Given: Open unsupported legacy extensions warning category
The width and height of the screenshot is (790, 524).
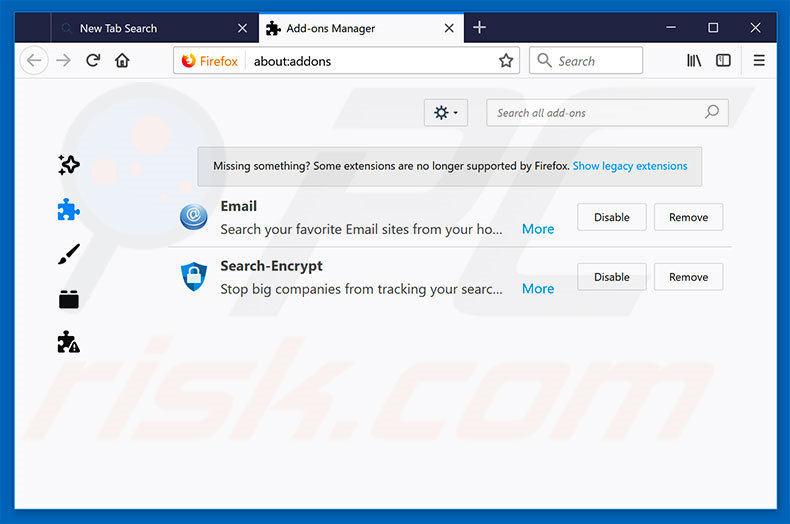Looking at the screenshot, I should click(69, 342).
